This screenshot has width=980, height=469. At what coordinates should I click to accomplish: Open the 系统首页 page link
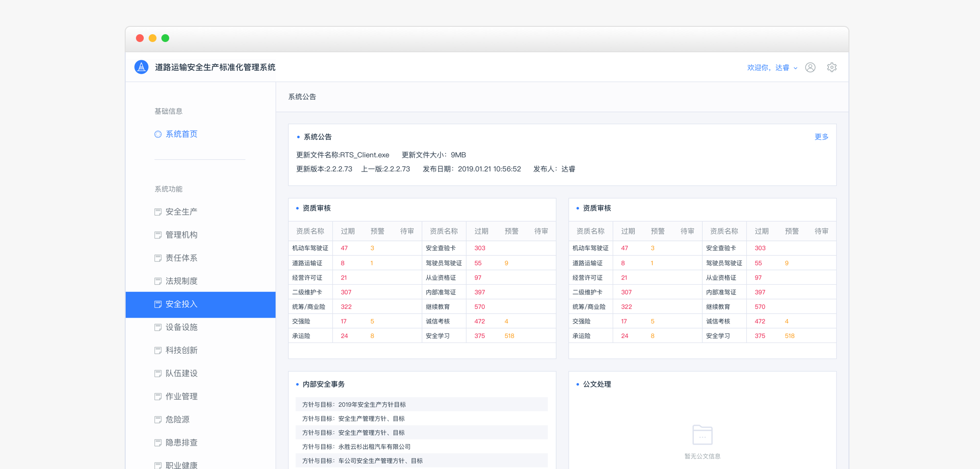180,134
